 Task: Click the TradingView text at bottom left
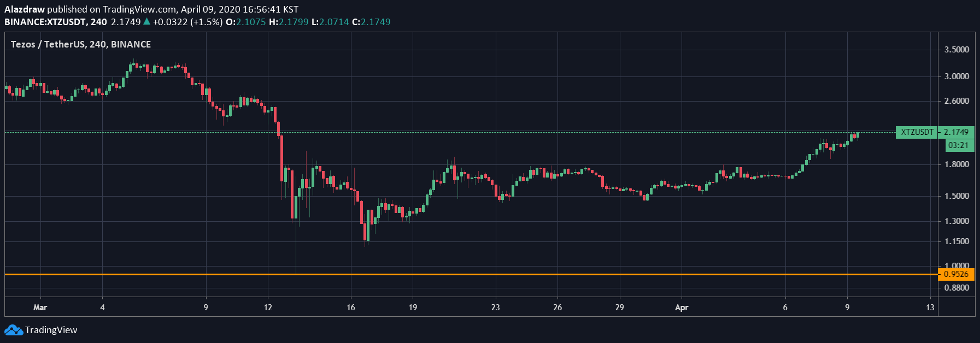pyautogui.click(x=51, y=330)
